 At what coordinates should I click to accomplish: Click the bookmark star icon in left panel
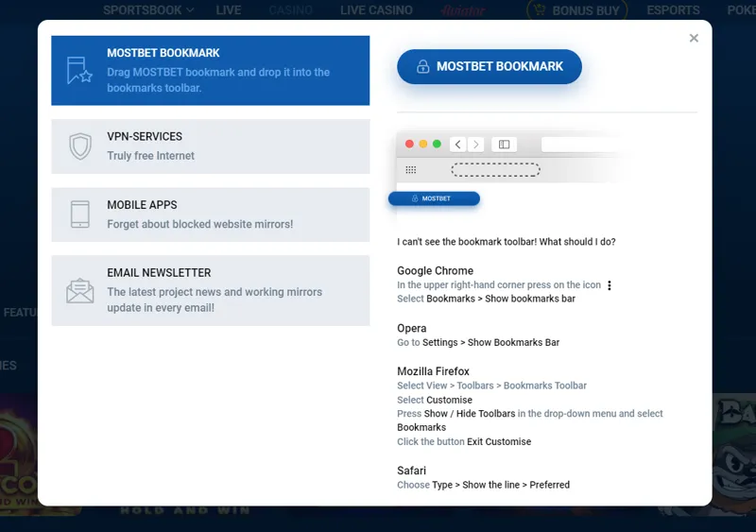(x=79, y=71)
